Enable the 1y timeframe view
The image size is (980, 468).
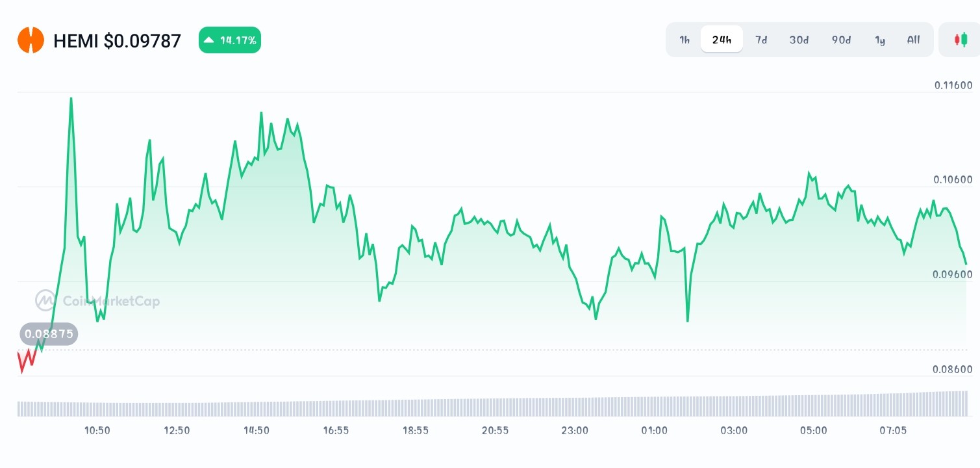880,40
